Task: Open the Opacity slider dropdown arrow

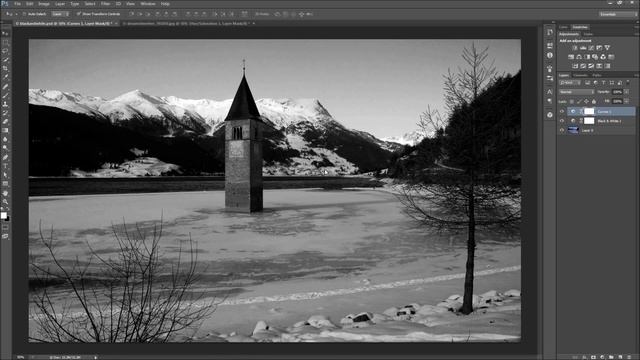Action: pyautogui.click(x=626, y=92)
